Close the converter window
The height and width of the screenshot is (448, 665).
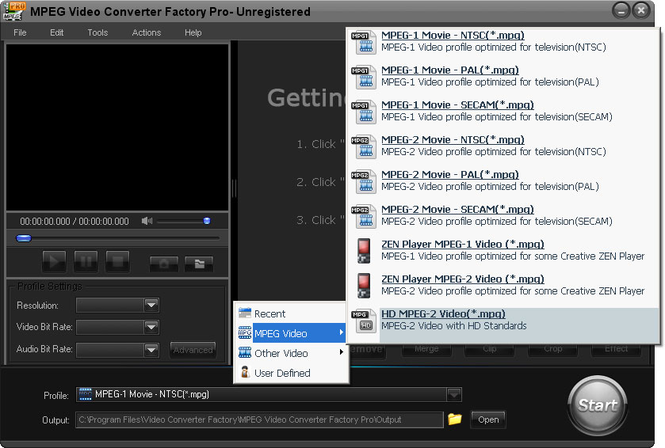tap(641, 11)
